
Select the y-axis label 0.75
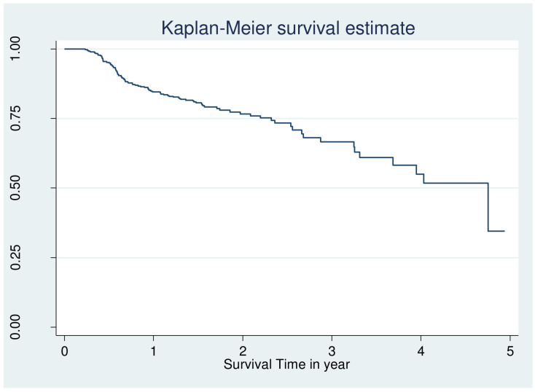coord(15,118)
